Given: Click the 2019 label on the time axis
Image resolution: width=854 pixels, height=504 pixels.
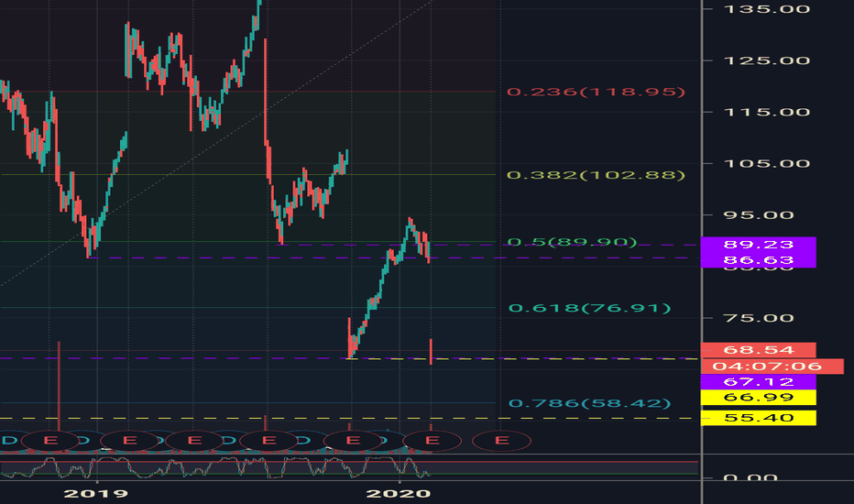Looking at the screenshot, I should coord(96,494).
